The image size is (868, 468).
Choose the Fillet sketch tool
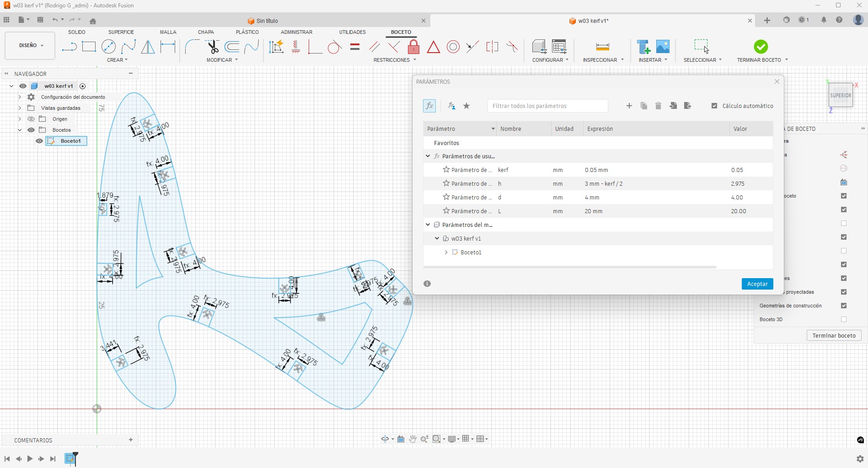click(192, 47)
